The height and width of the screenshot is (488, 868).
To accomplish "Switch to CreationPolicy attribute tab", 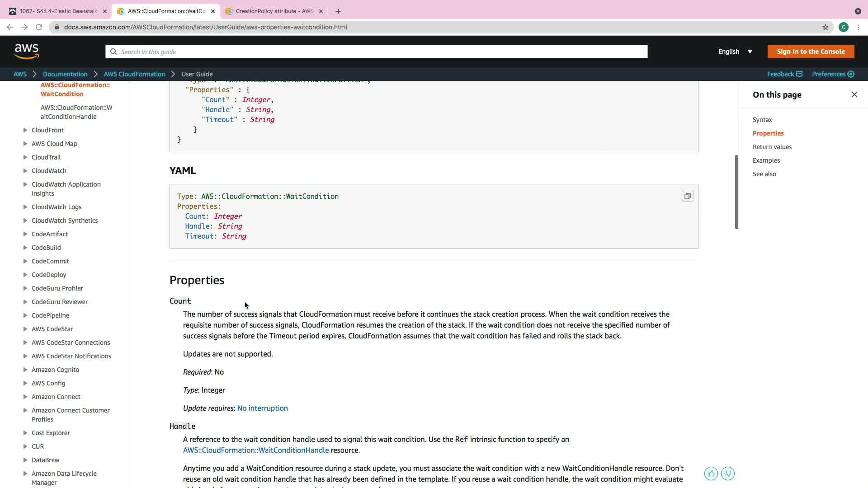I will [x=274, y=11].
